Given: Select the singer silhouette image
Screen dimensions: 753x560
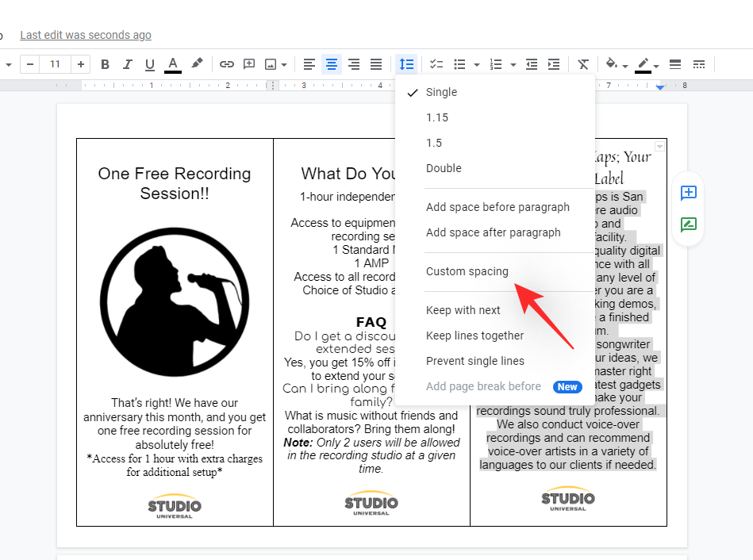Looking at the screenshot, I should pyautogui.click(x=175, y=302).
